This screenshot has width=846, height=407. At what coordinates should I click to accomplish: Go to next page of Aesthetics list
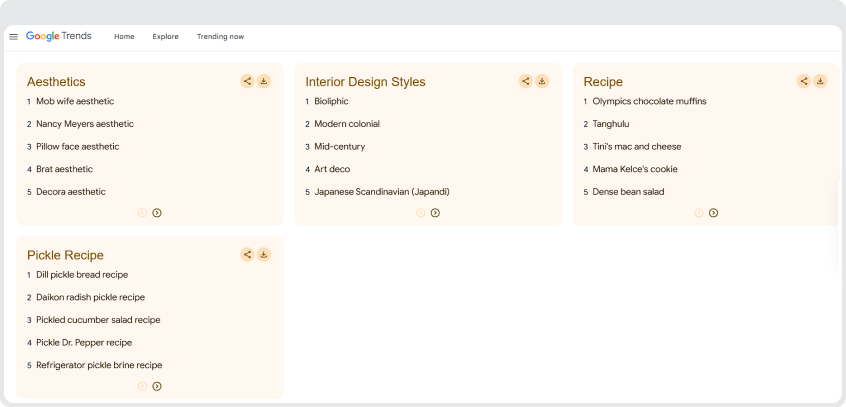coord(157,213)
